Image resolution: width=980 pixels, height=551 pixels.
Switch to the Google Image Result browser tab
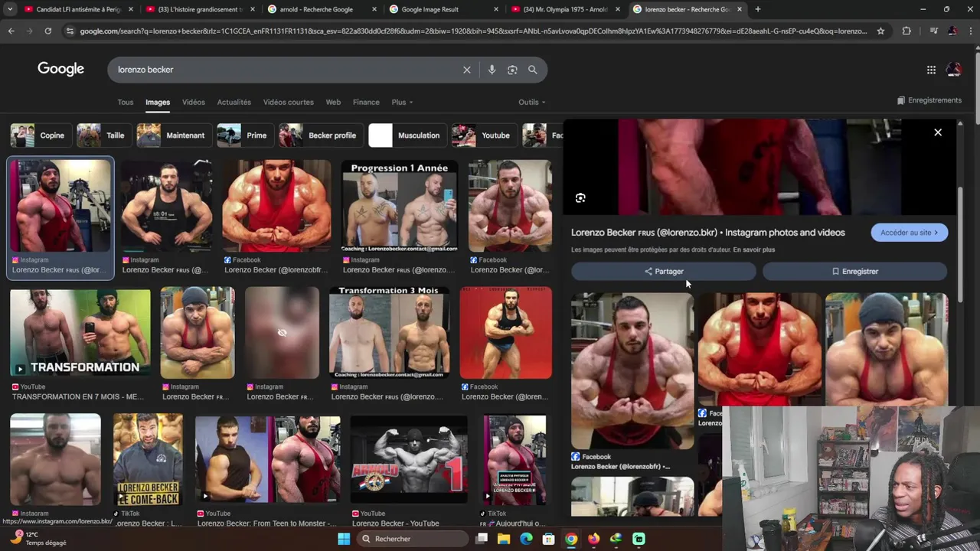[440, 9]
